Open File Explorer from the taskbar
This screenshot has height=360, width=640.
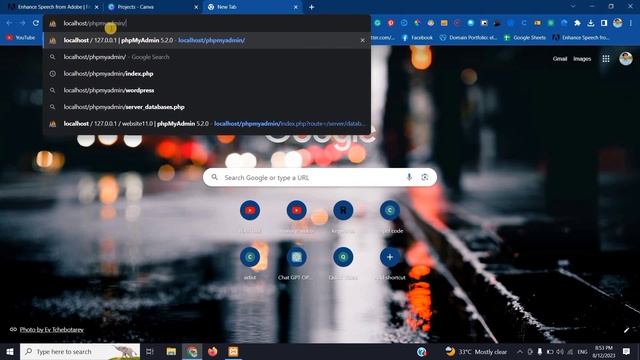coord(171,351)
